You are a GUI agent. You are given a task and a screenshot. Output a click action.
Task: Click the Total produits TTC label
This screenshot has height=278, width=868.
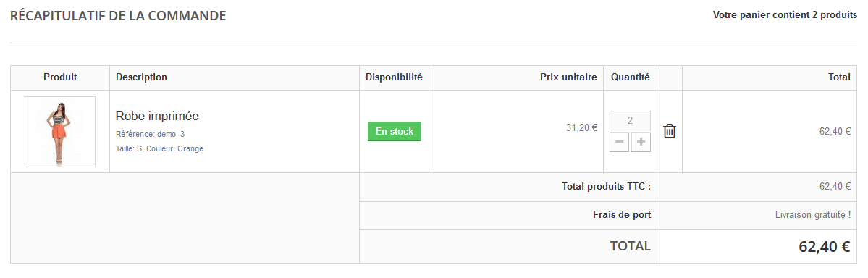606,187
